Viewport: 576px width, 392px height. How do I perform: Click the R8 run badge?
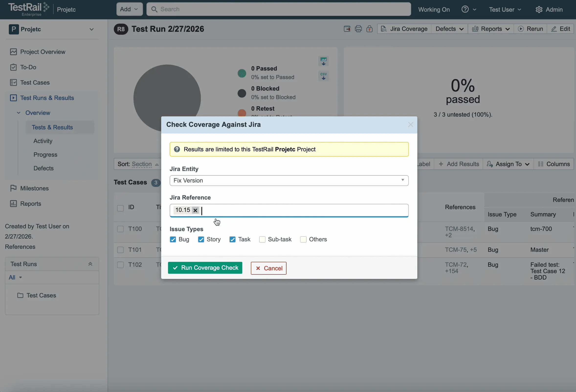(121, 29)
